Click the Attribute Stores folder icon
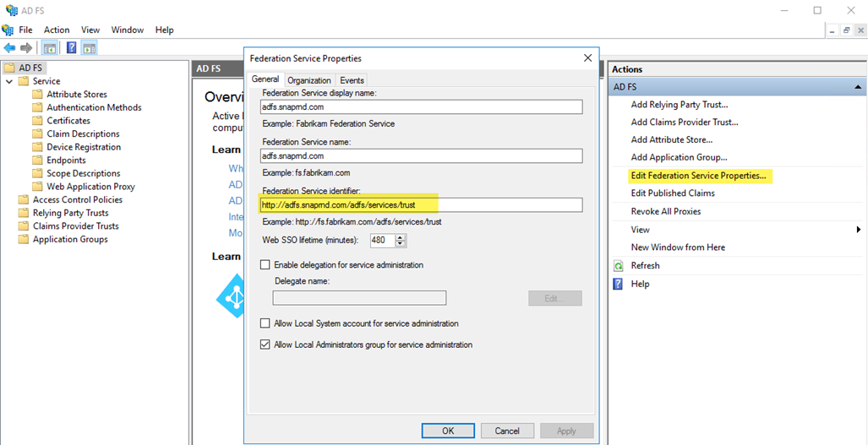The height and width of the screenshot is (445, 868). click(37, 94)
